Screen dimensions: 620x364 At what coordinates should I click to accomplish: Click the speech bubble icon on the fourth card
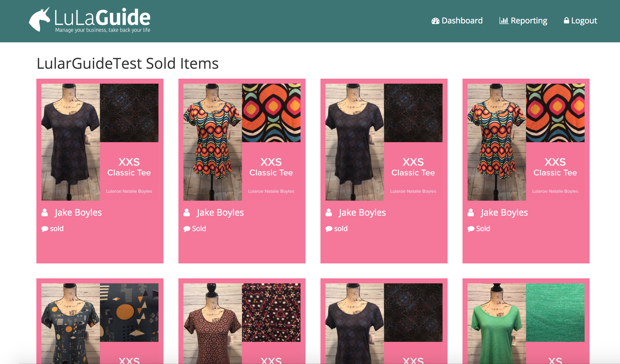point(471,229)
